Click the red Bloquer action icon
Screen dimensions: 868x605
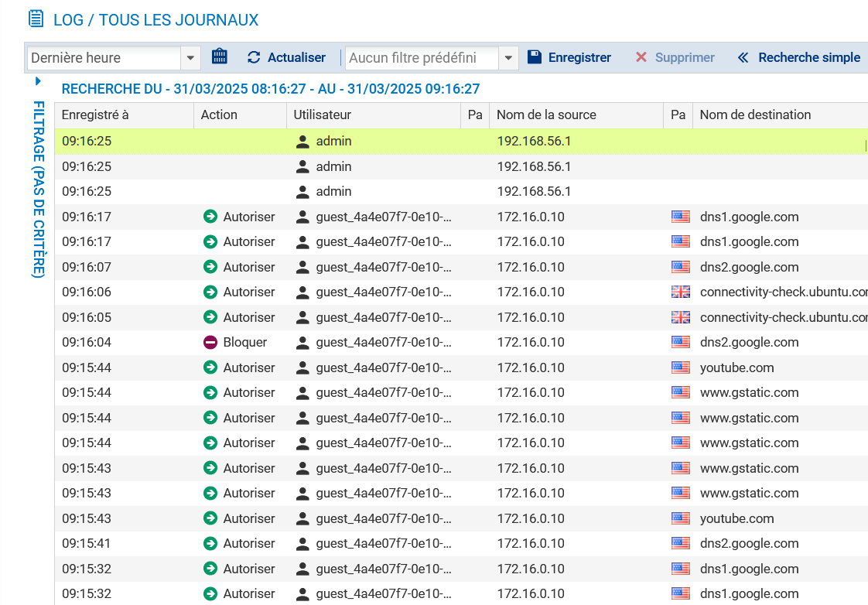click(x=210, y=342)
